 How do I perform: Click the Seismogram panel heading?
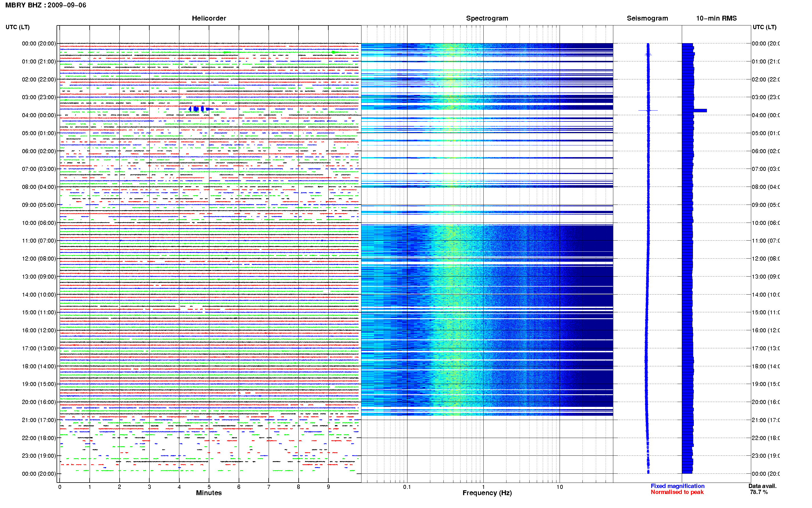(x=647, y=18)
